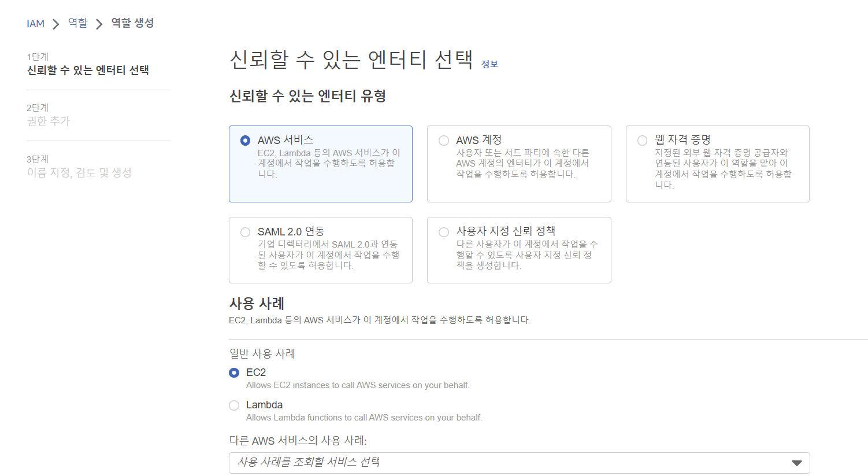Click the 3단계 이름 지정, 검토 및 생성 step

point(79,167)
